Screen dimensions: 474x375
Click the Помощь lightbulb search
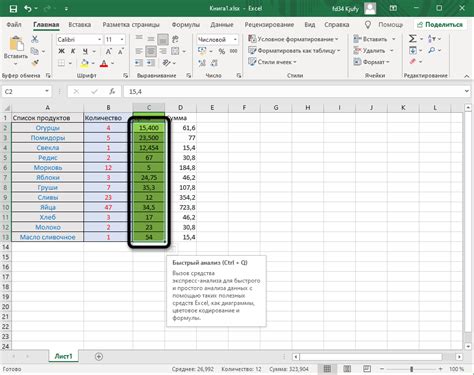click(384, 25)
